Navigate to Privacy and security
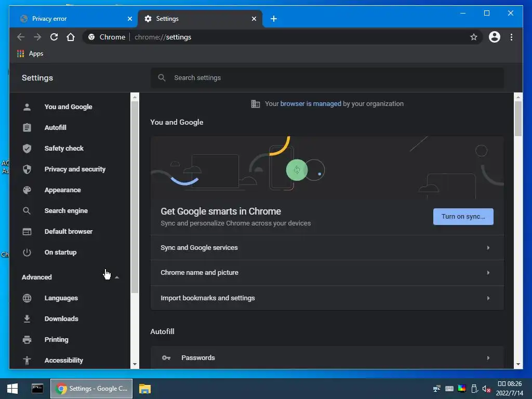The image size is (532, 399). click(x=75, y=169)
